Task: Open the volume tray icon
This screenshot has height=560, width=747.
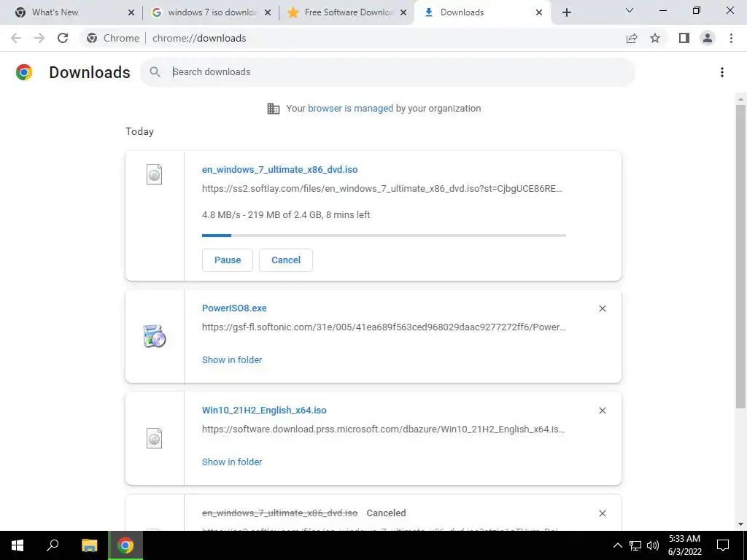Action: coord(653,545)
